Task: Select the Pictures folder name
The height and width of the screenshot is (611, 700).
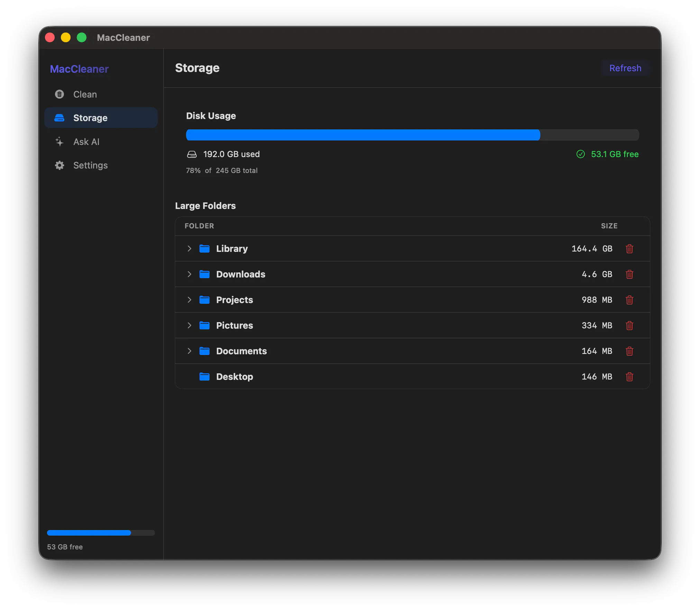Action: 234,326
